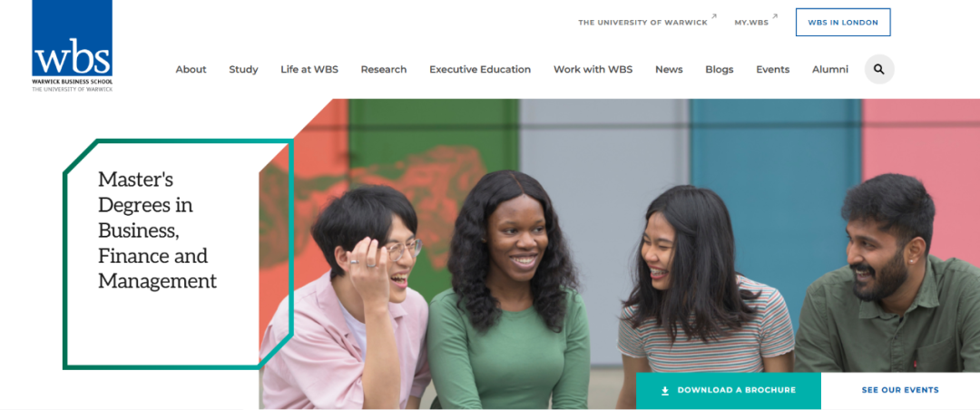Image resolution: width=980 pixels, height=410 pixels.
Task: Follow the SEE OUR EVENTS link
Action: tap(900, 391)
